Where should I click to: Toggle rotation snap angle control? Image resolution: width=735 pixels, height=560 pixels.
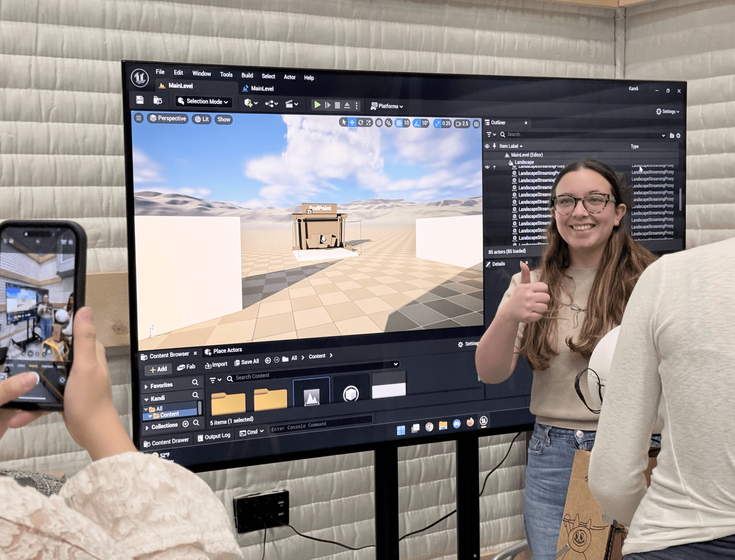click(x=417, y=123)
